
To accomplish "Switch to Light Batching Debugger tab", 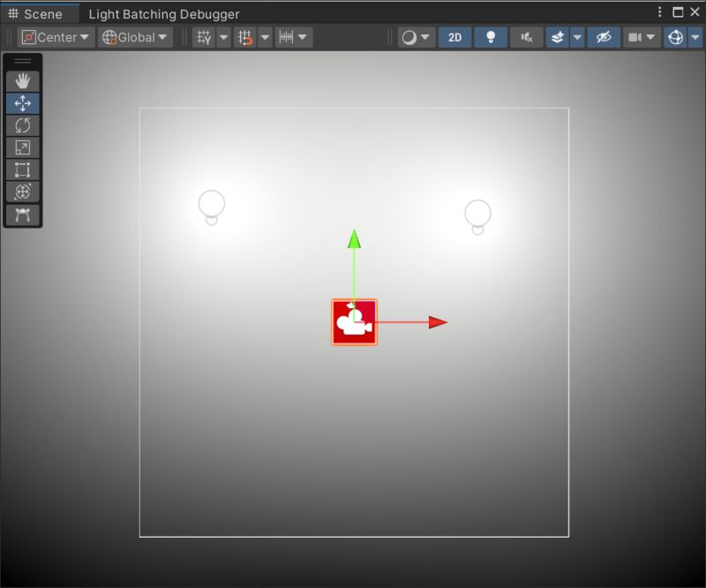I will 164,14.
